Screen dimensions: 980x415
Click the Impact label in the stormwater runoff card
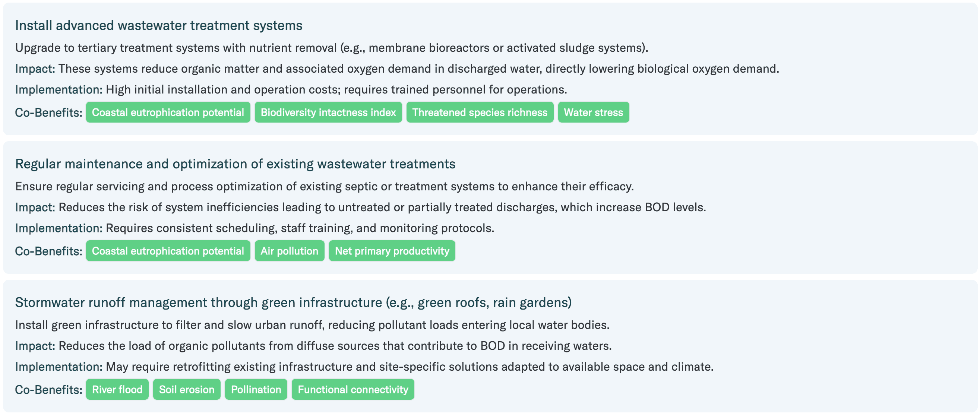click(35, 345)
